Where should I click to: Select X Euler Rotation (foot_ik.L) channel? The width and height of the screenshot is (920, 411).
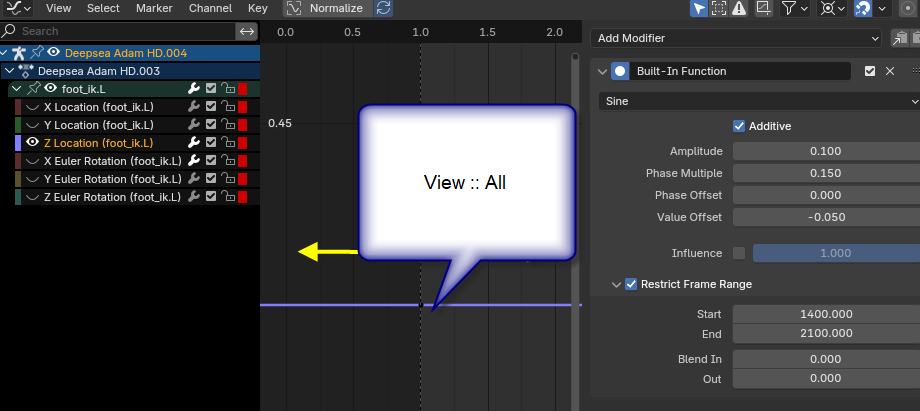tap(113, 161)
